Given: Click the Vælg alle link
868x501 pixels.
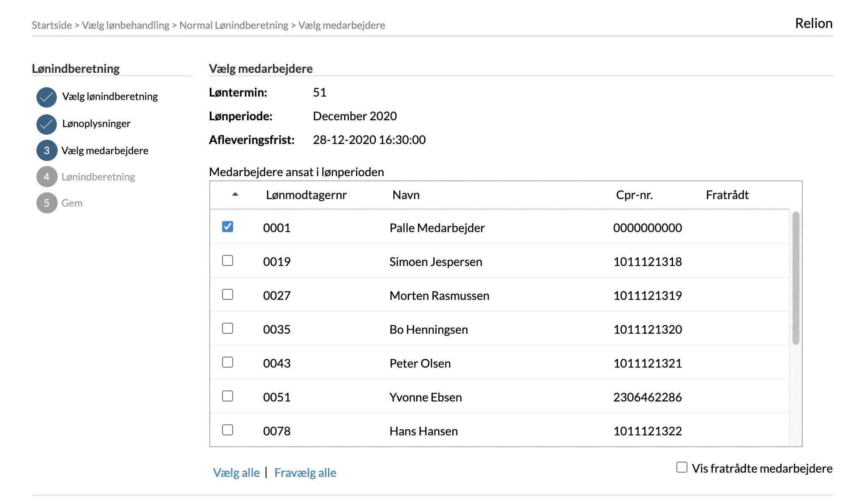Looking at the screenshot, I should 236,473.
